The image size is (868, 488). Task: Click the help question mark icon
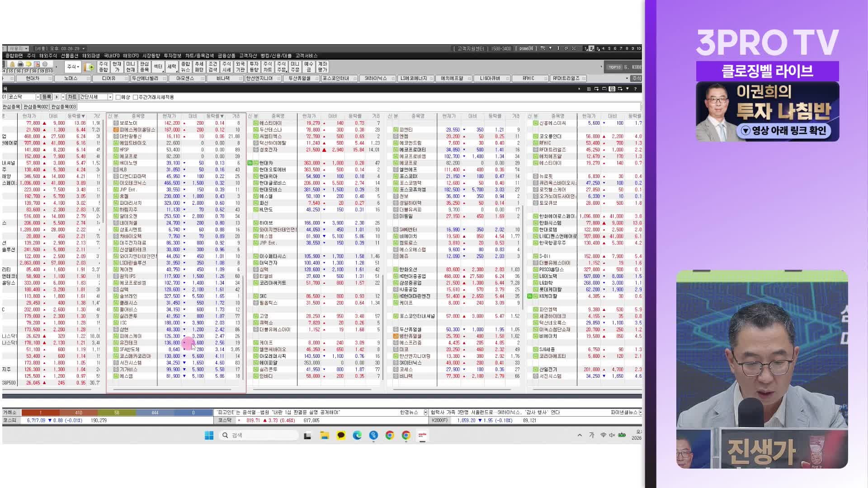click(635, 89)
